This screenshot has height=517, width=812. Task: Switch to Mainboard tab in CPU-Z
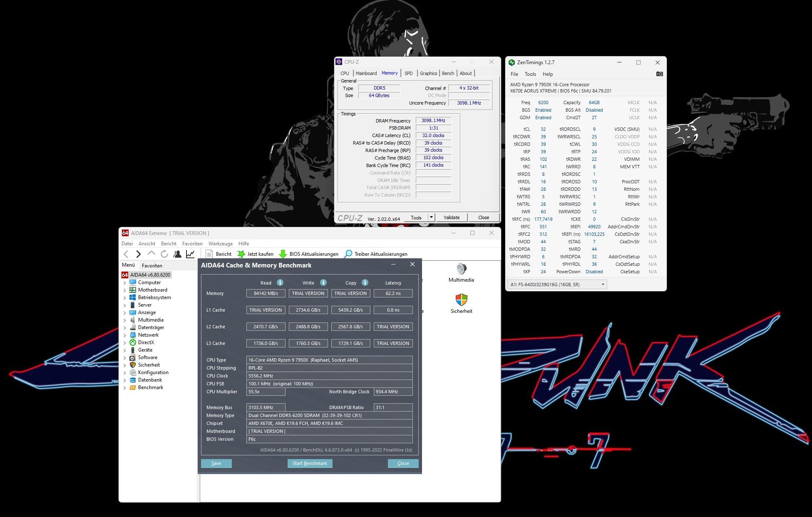(x=366, y=73)
